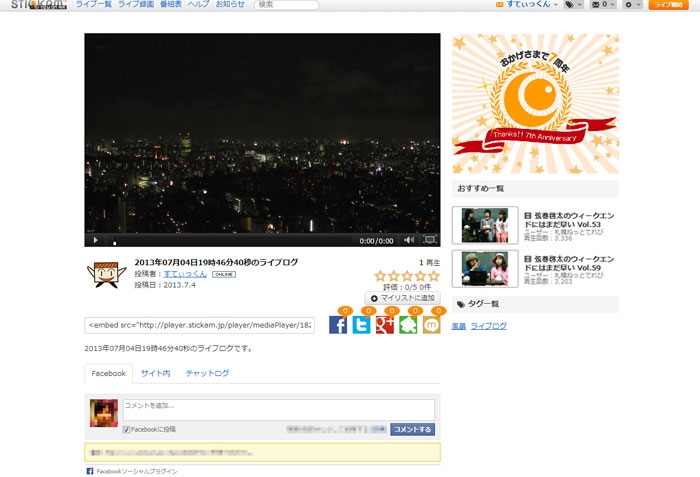This screenshot has height=477, width=700.
Task: Switch to the チャットログ tab
Action: 208,373
